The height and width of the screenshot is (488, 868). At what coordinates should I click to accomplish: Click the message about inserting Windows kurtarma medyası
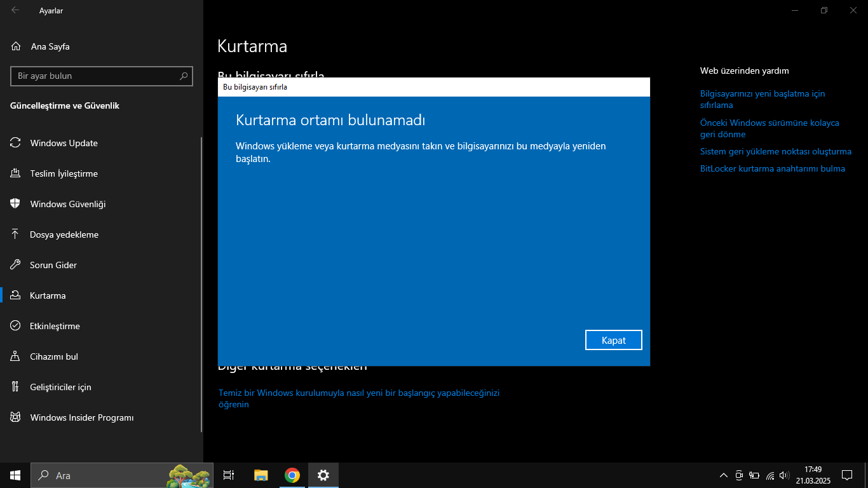421,152
